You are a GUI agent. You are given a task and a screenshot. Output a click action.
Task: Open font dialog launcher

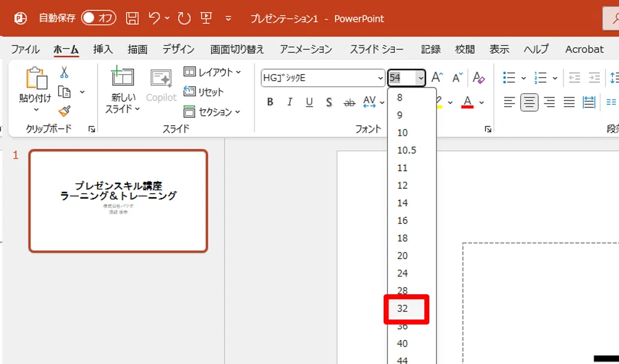pos(488,129)
